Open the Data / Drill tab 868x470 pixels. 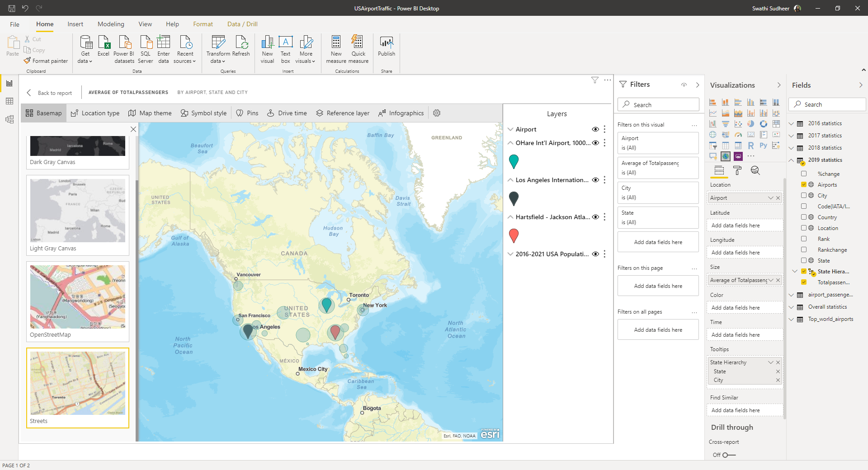tap(242, 24)
